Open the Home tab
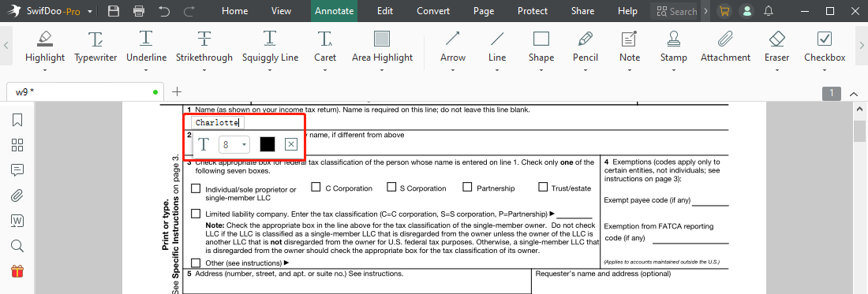 click(x=234, y=11)
